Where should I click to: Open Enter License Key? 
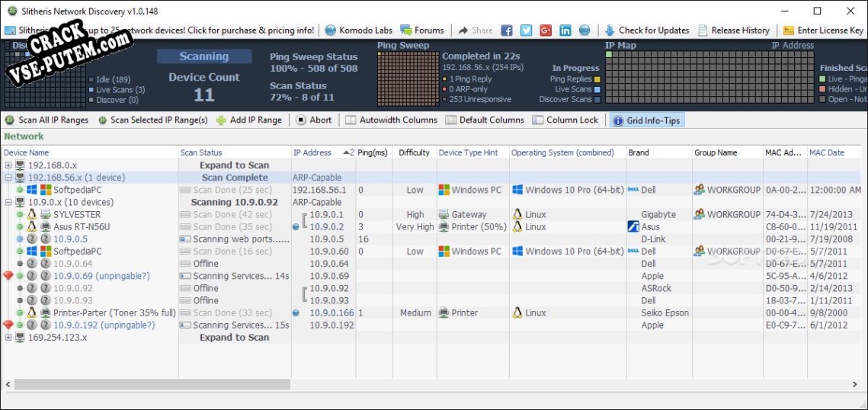click(x=824, y=30)
